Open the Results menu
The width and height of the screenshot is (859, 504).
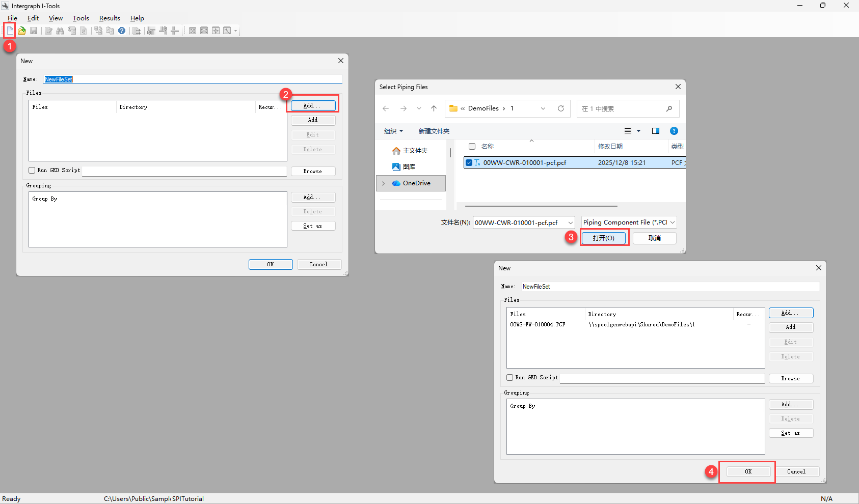click(110, 18)
